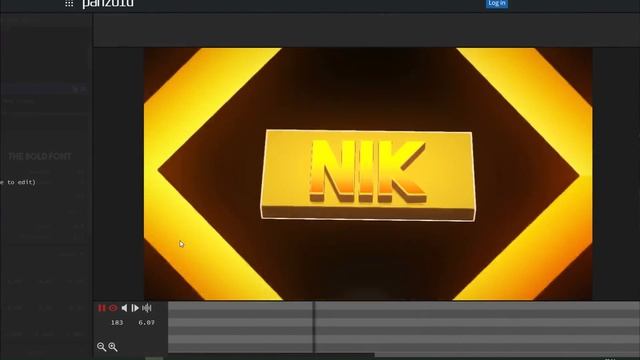Click the time value 6.07
Image resolution: width=640 pixels, height=360 pixels.
147,322
